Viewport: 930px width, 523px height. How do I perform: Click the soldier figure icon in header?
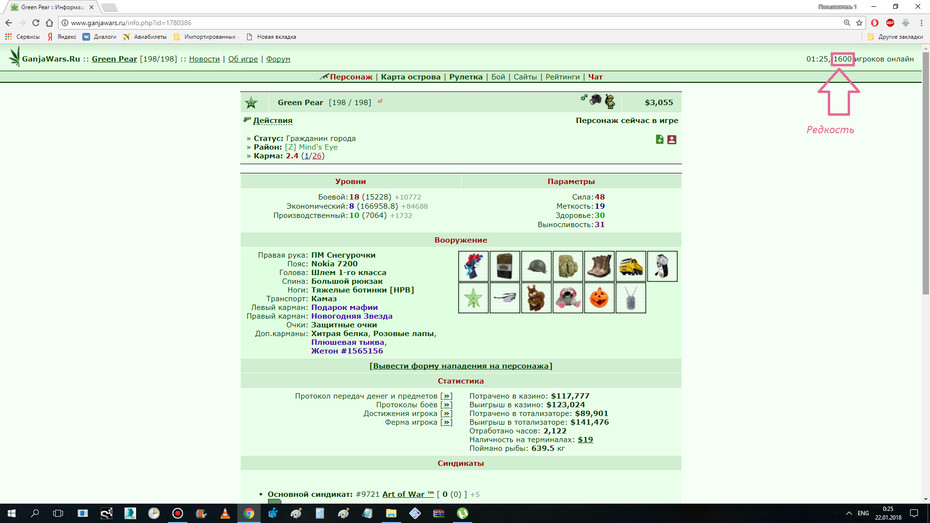coord(610,101)
